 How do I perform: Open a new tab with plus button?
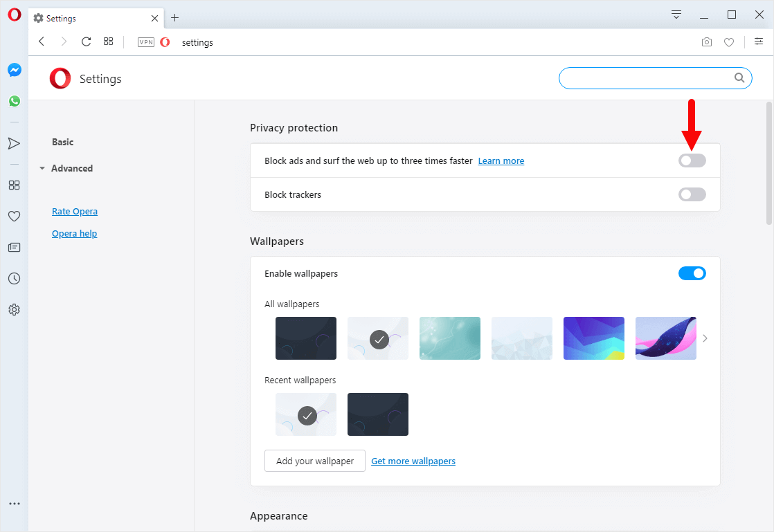point(174,18)
